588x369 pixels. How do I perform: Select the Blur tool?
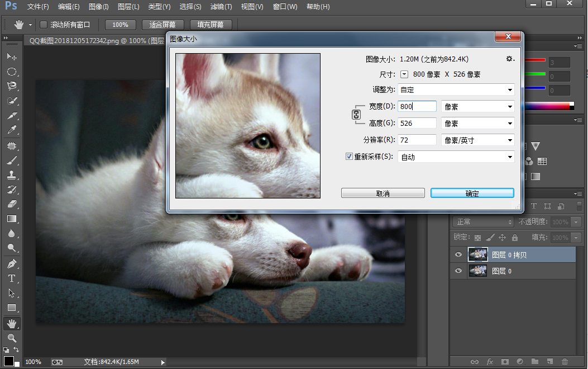point(12,233)
